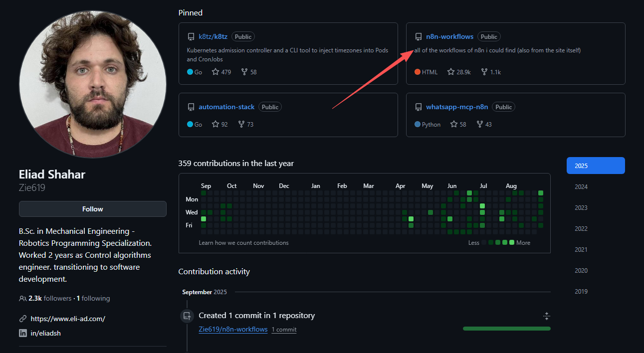
Task: Select the 2024 contribution year
Action: (596, 186)
